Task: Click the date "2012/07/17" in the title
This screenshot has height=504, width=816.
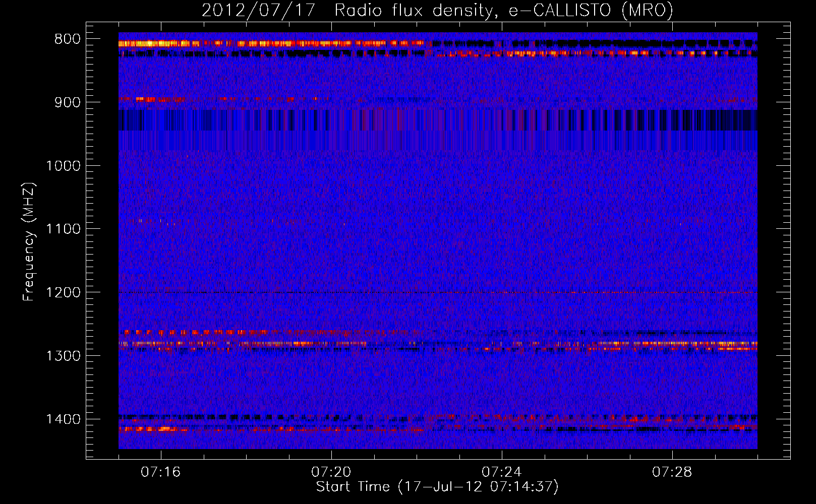Action: [259, 11]
